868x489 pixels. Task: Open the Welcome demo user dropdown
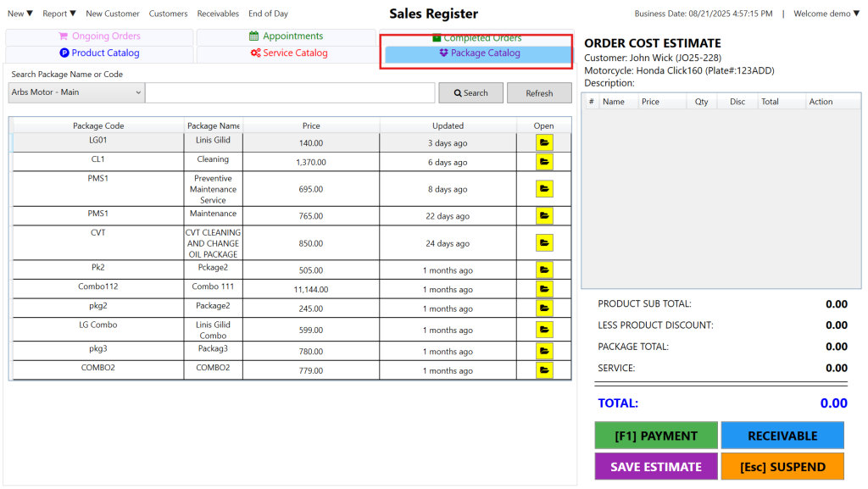826,14
